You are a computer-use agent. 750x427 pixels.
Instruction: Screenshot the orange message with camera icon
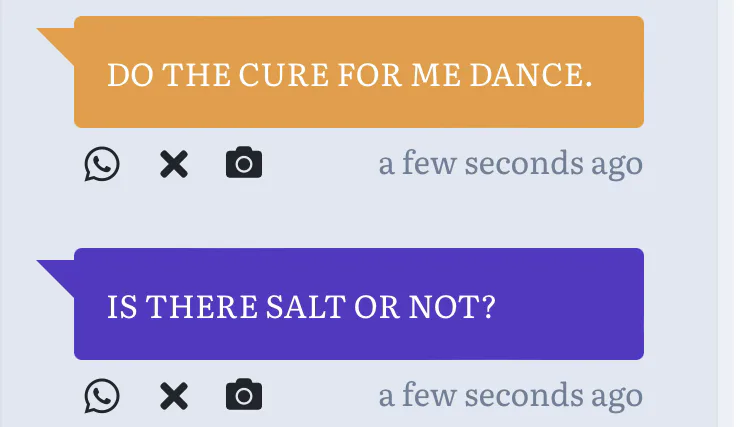(244, 163)
